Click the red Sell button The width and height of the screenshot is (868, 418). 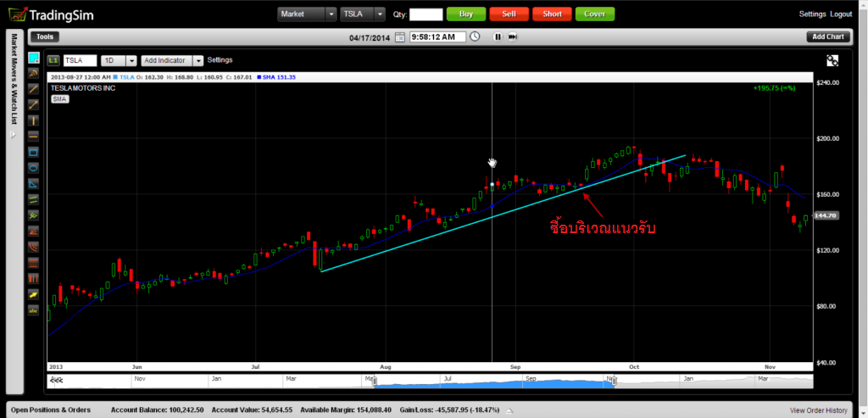point(509,14)
